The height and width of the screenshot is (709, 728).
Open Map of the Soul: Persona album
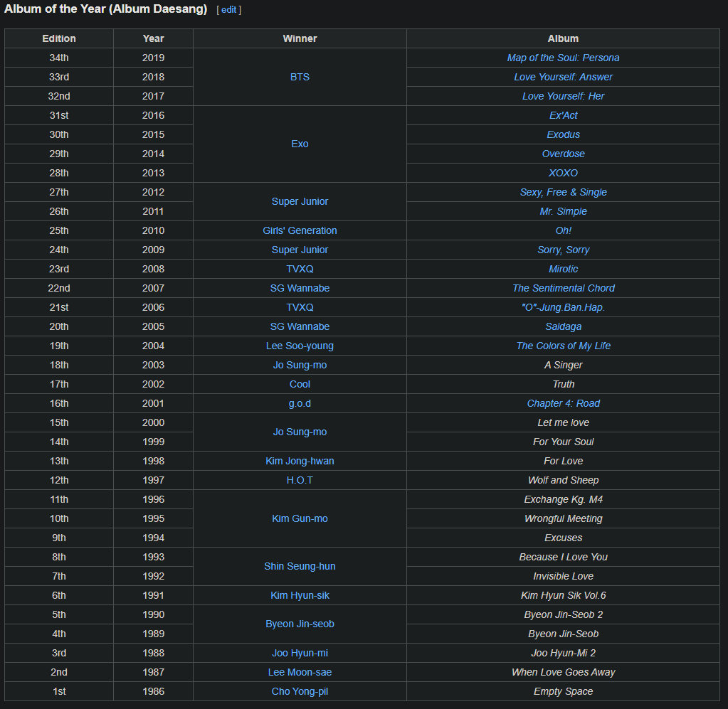[x=563, y=58]
